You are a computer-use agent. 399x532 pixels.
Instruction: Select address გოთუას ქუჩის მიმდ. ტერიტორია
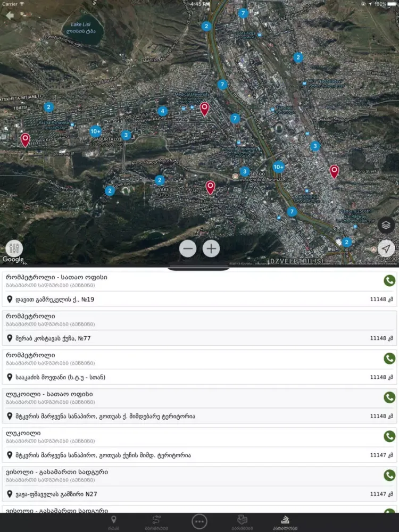point(103,455)
